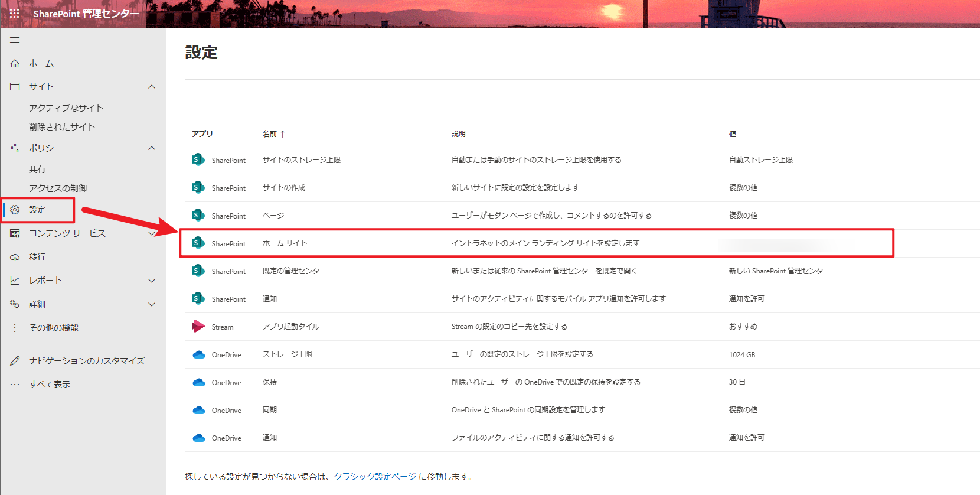980x495 pixels.
Task: Open the サイトのストレージ上限 setting
Action: [302, 159]
